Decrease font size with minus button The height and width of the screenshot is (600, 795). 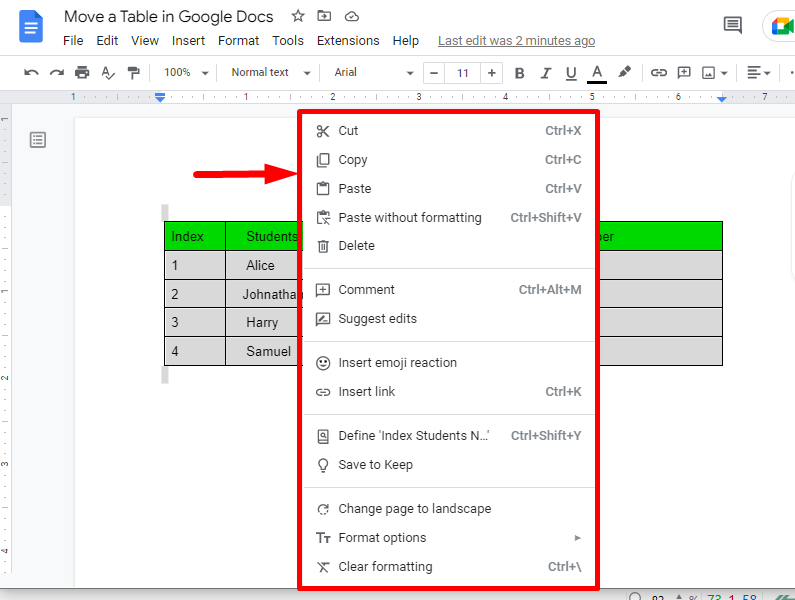[434, 73]
